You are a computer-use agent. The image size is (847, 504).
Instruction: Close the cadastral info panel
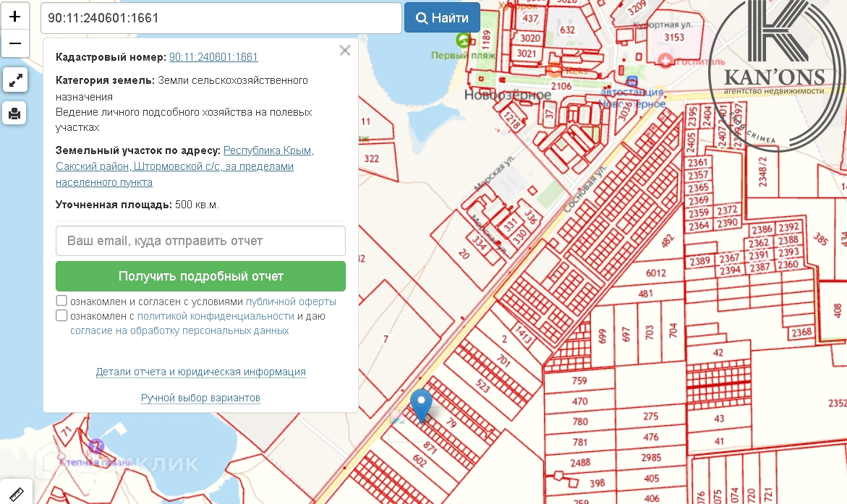(x=345, y=51)
